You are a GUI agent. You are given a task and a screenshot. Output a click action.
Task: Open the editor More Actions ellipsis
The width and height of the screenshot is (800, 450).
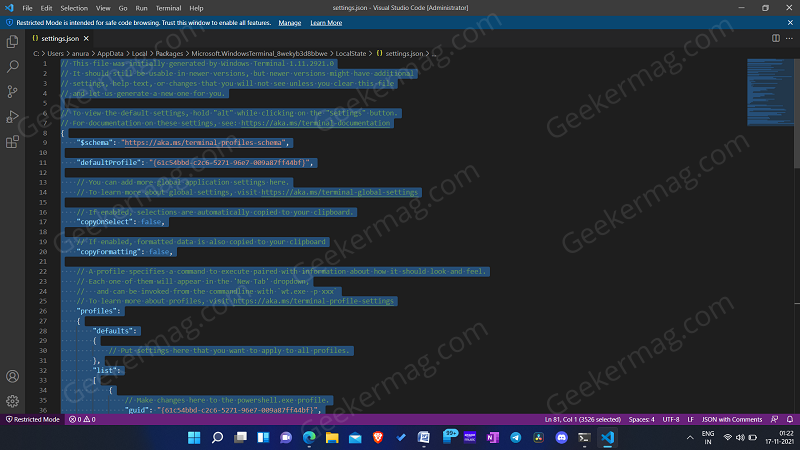789,38
